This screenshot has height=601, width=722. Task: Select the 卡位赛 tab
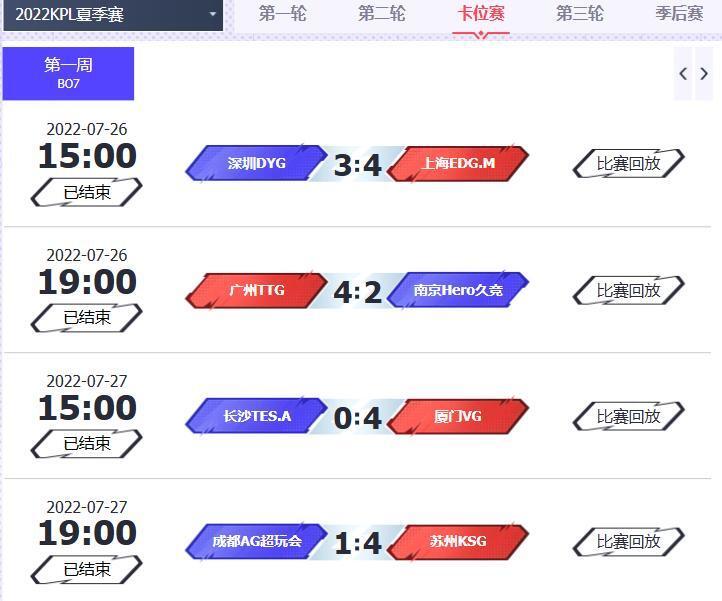point(481,14)
